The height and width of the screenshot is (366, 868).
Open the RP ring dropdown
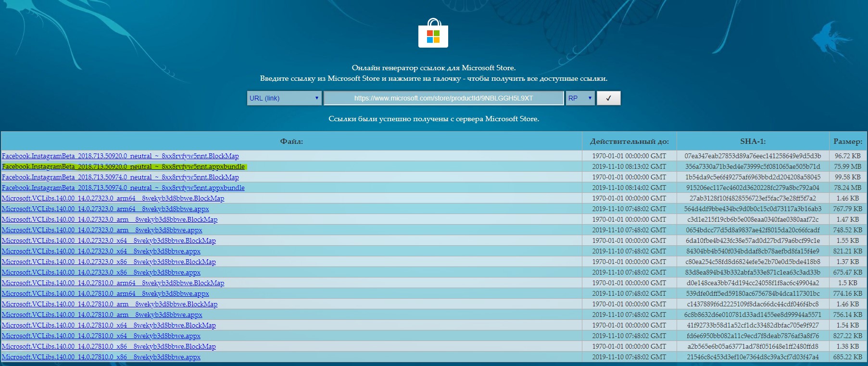pyautogui.click(x=580, y=98)
